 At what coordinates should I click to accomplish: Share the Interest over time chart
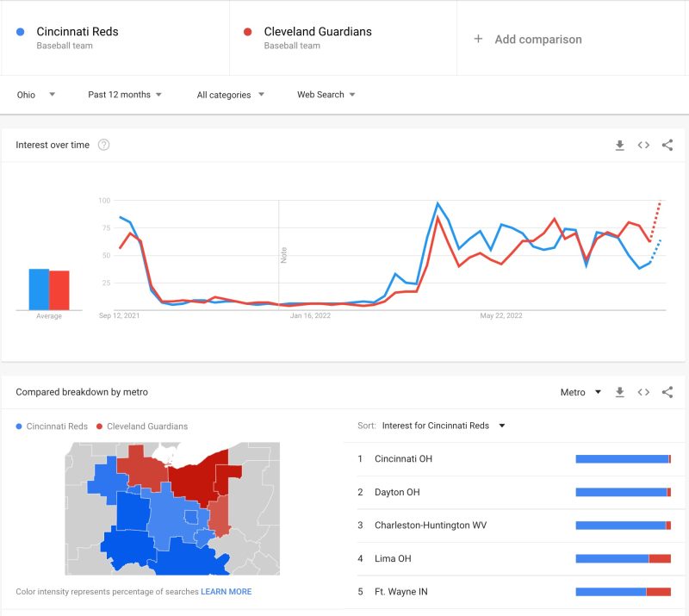click(667, 145)
